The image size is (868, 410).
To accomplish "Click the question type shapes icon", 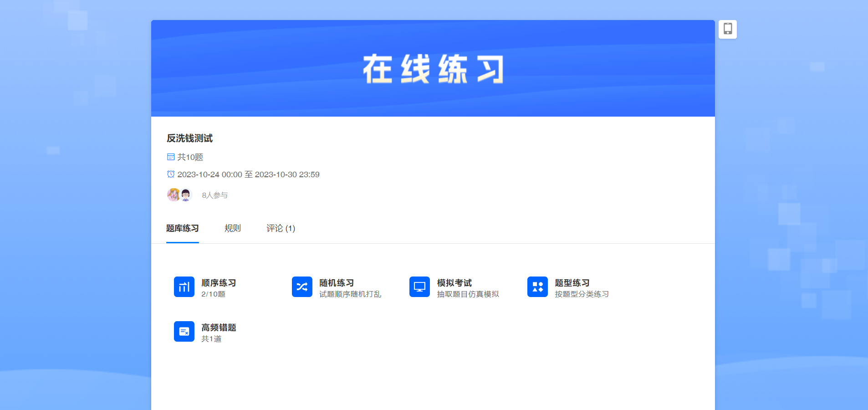I will 537,287.
